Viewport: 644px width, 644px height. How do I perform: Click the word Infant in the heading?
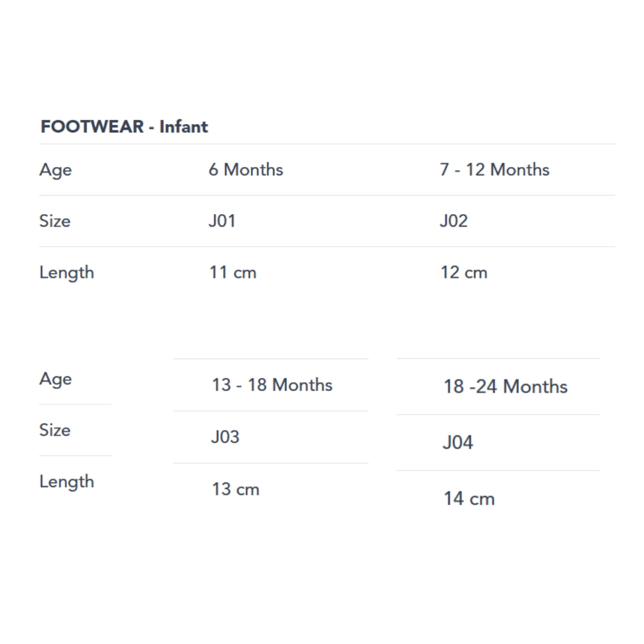click(184, 127)
